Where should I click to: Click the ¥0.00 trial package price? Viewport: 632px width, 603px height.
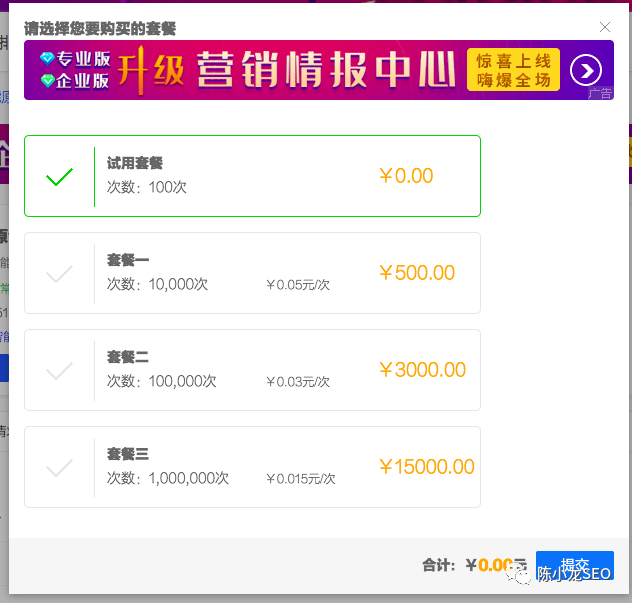point(406,176)
